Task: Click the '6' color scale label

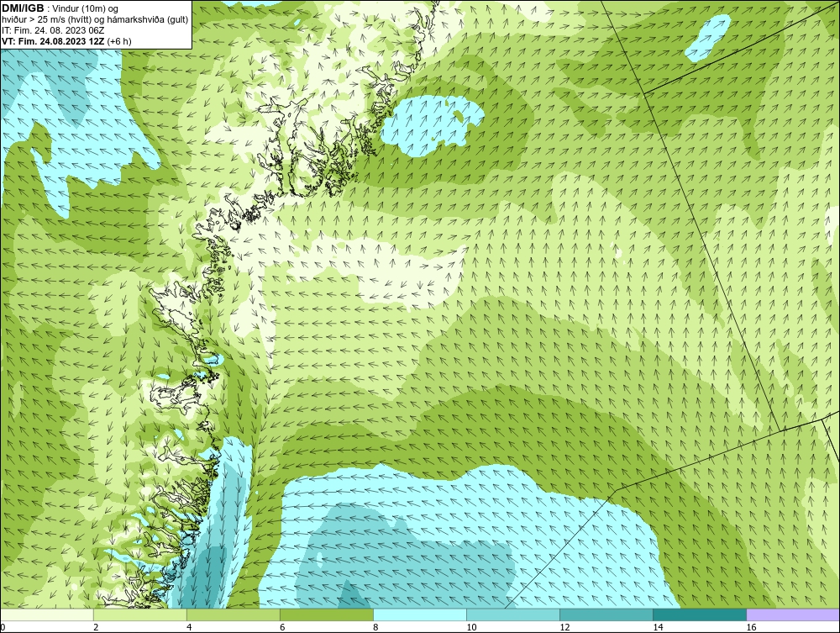Action: pos(282,627)
